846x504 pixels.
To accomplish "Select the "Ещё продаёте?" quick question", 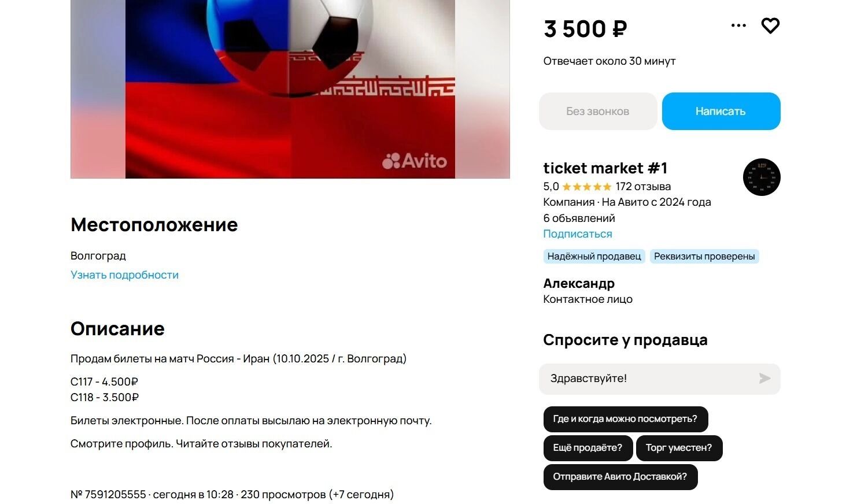I will click(588, 448).
